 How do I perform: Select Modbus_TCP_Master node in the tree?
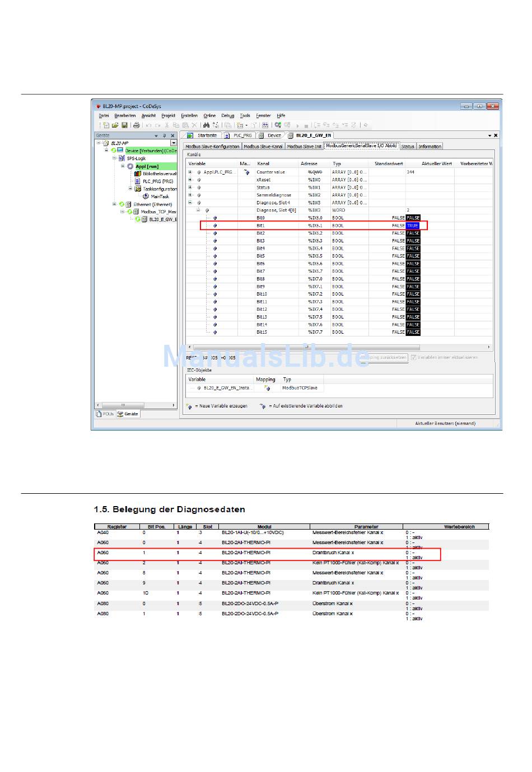pyautogui.click(x=158, y=212)
